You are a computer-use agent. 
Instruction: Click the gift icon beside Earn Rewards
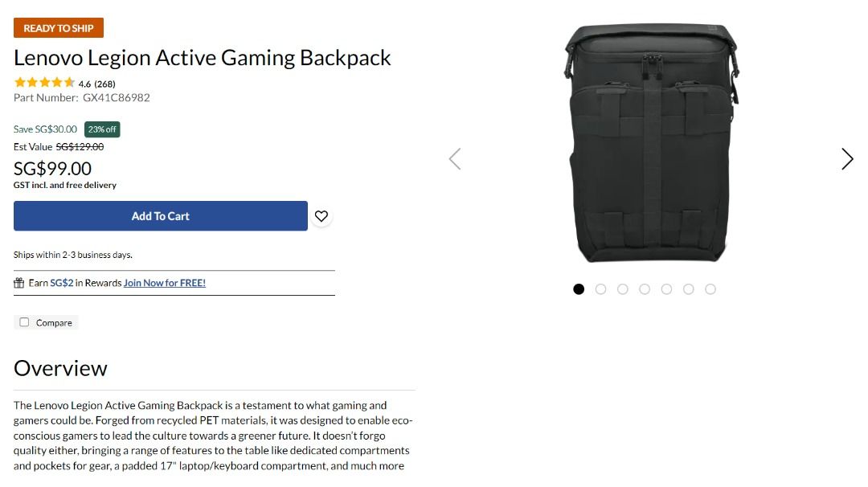click(x=18, y=283)
